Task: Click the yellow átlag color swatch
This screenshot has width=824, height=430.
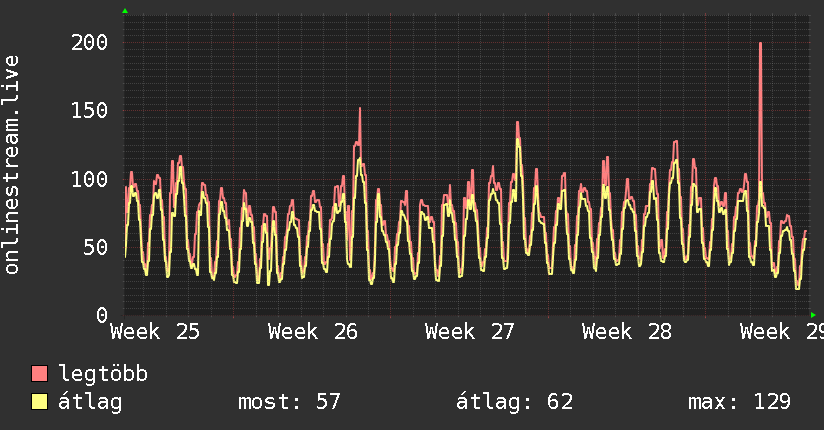Action: tap(39, 402)
